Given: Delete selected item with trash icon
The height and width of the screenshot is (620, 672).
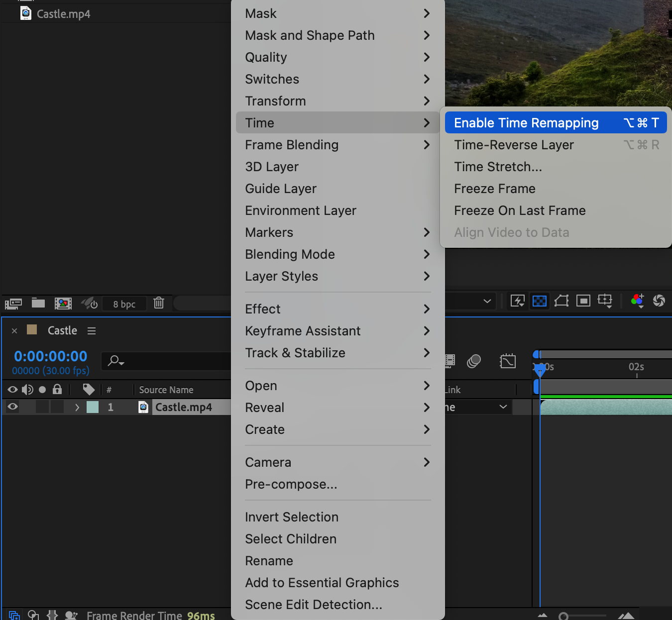Looking at the screenshot, I should point(159,303).
